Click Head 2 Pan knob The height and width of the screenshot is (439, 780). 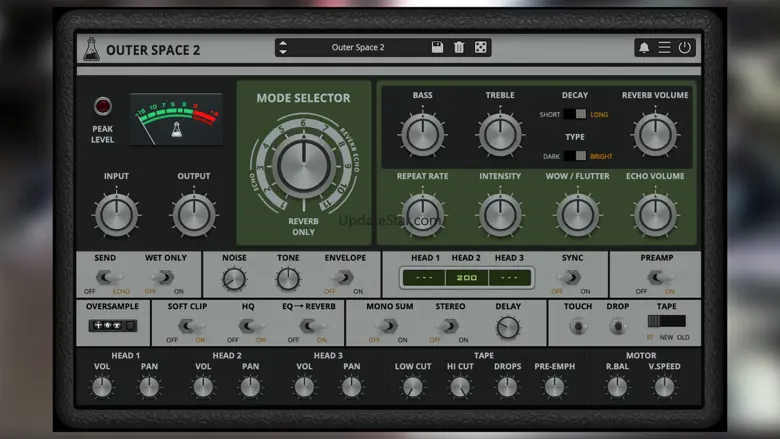click(250, 387)
